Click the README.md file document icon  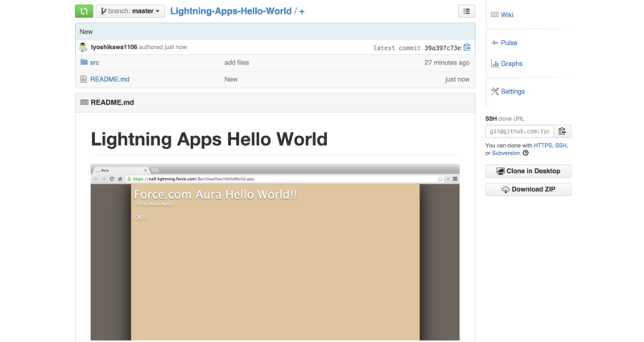(x=84, y=79)
